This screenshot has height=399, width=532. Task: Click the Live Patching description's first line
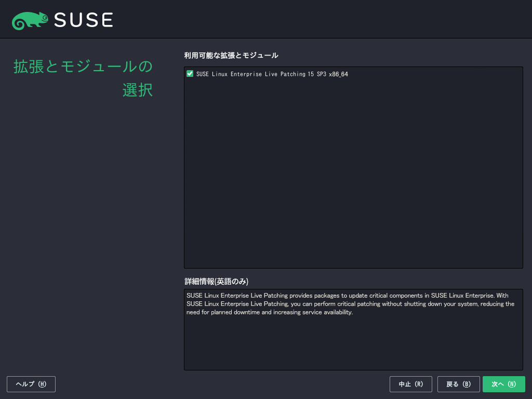click(x=347, y=296)
